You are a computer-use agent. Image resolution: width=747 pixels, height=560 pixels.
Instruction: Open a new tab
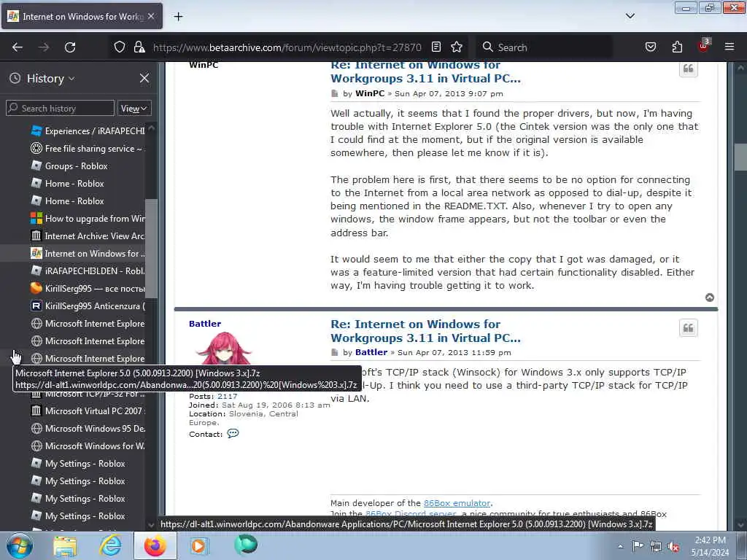pyautogui.click(x=178, y=17)
